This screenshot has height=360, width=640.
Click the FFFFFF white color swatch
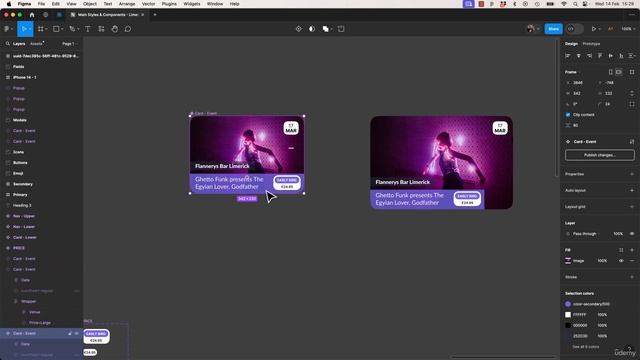coord(568,315)
